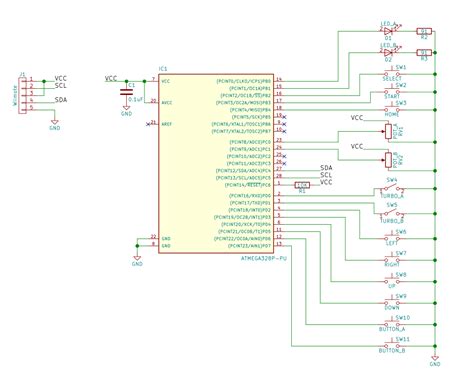Select the SW5 TURBO_B toggle switch symbol

pos(392,213)
